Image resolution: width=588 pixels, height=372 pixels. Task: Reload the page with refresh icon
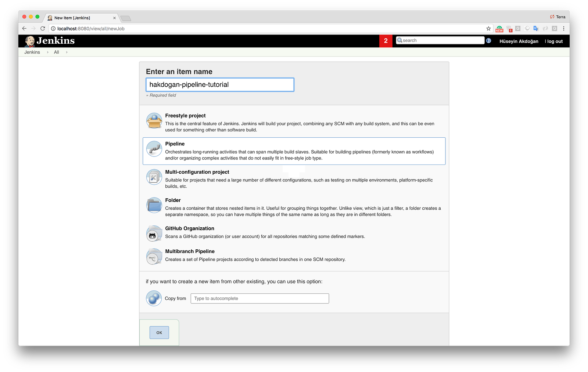pos(43,29)
